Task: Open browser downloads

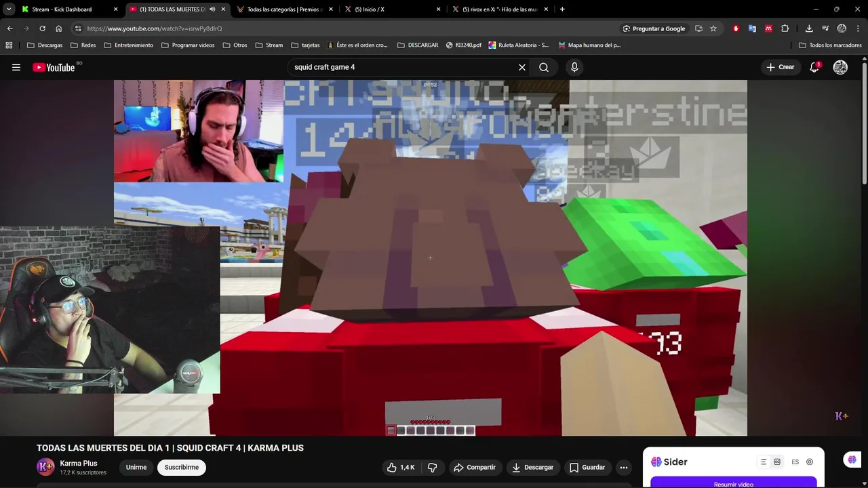Action: tap(809, 28)
